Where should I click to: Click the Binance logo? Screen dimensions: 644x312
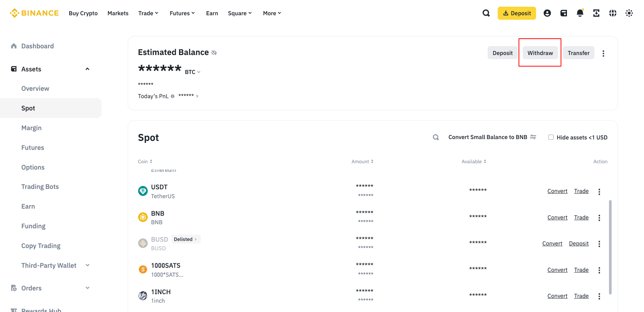pos(34,13)
